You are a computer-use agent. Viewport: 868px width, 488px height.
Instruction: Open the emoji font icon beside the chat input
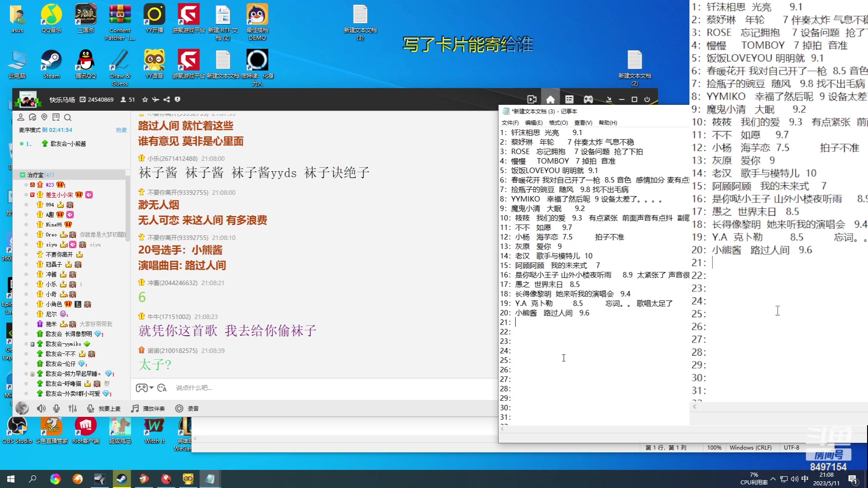162,388
